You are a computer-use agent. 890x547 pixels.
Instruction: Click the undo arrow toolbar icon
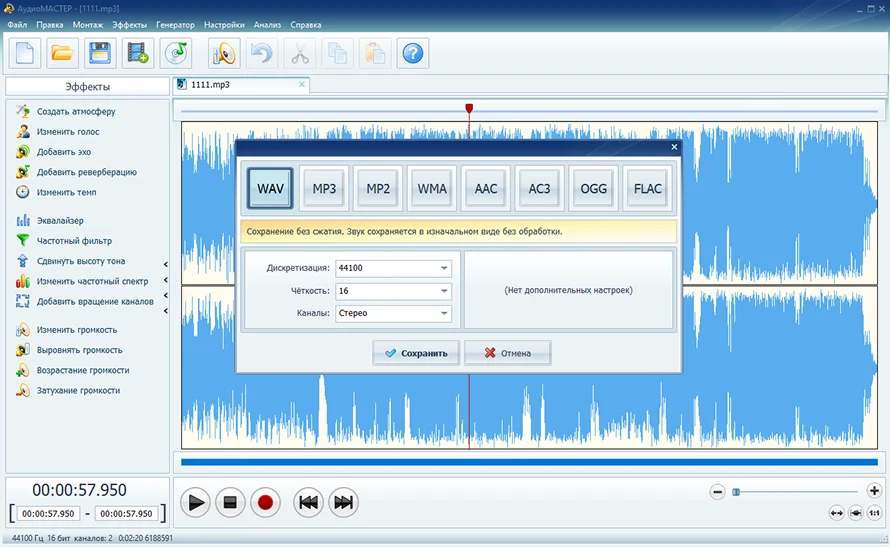click(x=262, y=53)
